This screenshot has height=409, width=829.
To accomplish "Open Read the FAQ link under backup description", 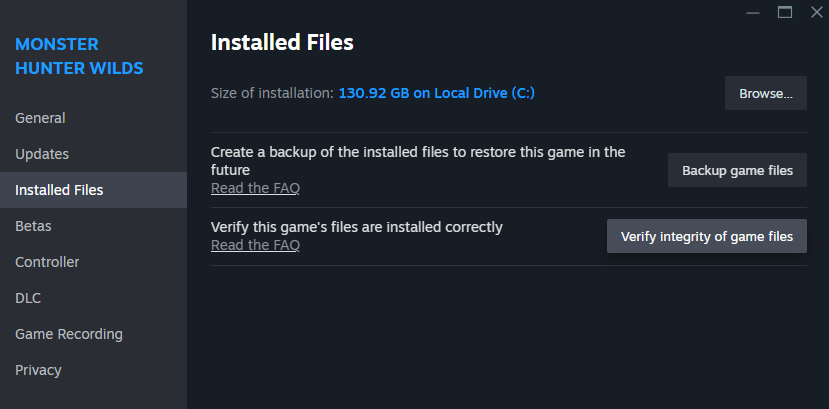I will [255, 188].
